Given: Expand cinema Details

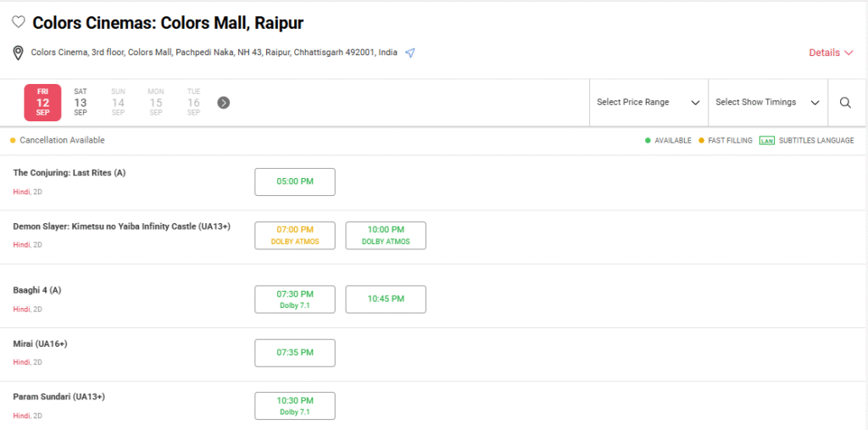Looking at the screenshot, I should tap(830, 53).
